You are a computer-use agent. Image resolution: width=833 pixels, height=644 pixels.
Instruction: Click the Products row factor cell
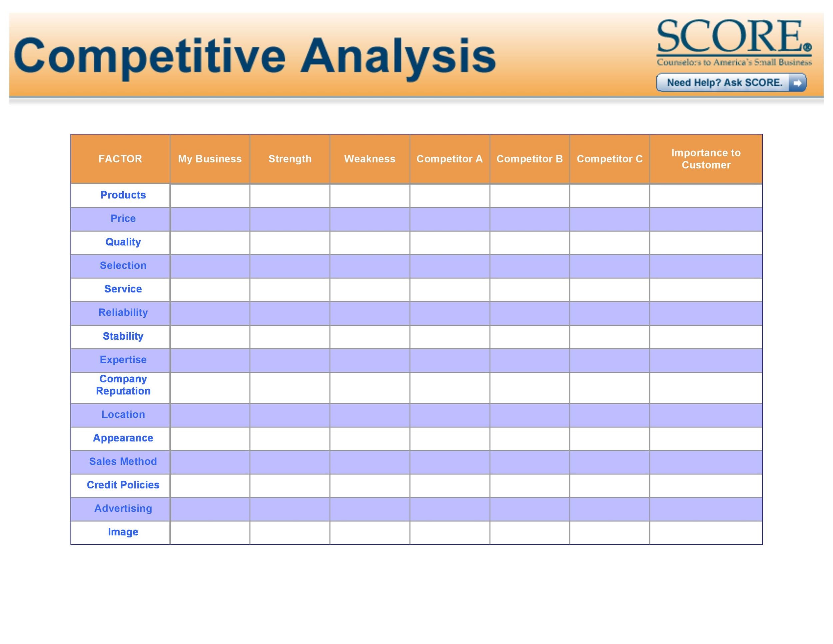click(122, 195)
